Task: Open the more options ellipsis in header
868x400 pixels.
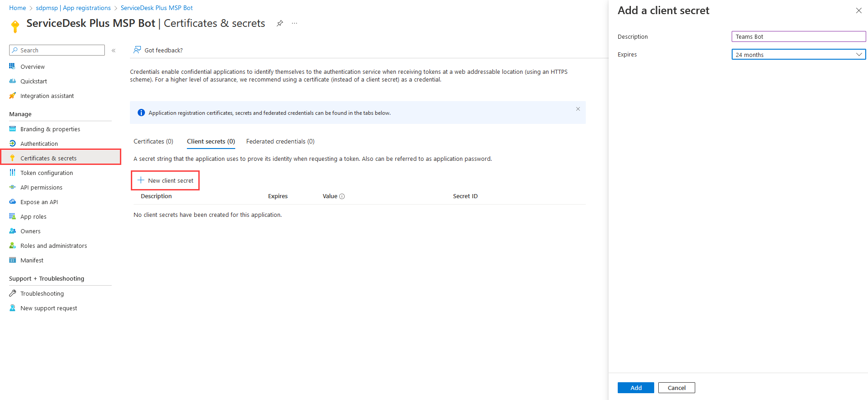Action: click(294, 23)
